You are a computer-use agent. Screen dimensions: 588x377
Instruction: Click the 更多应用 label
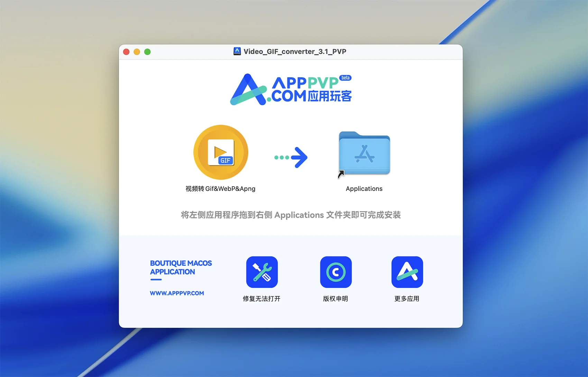[x=407, y=299]
